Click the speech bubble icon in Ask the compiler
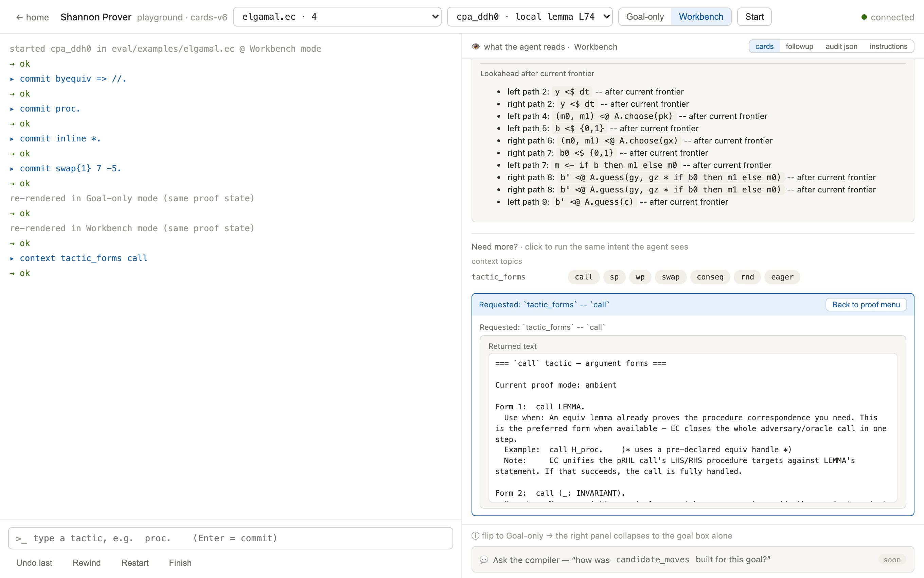 483,560
